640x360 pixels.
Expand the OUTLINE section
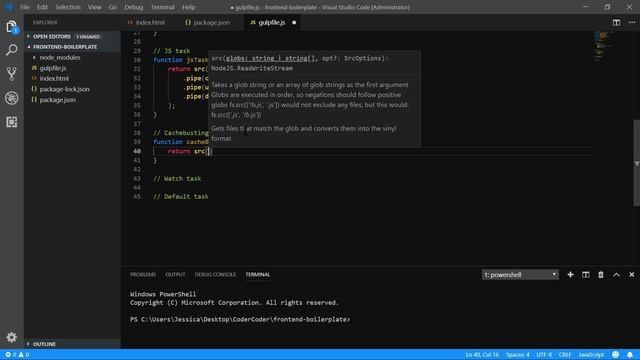(x=72, y=344)
